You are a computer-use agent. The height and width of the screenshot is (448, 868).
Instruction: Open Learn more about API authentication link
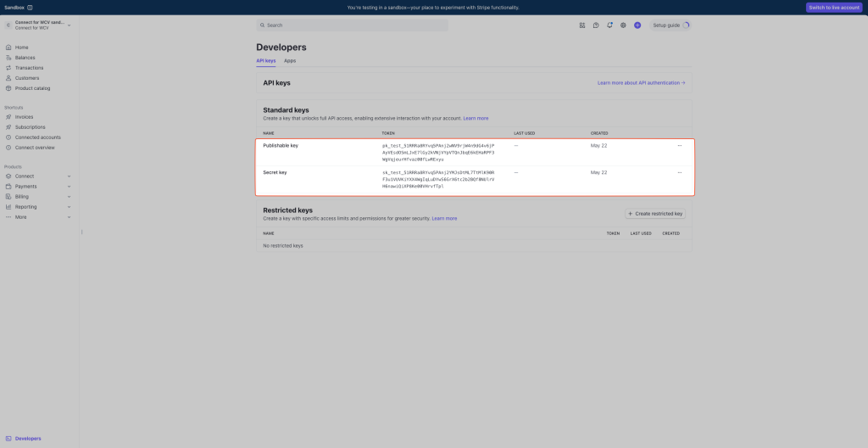click(641, 83)
